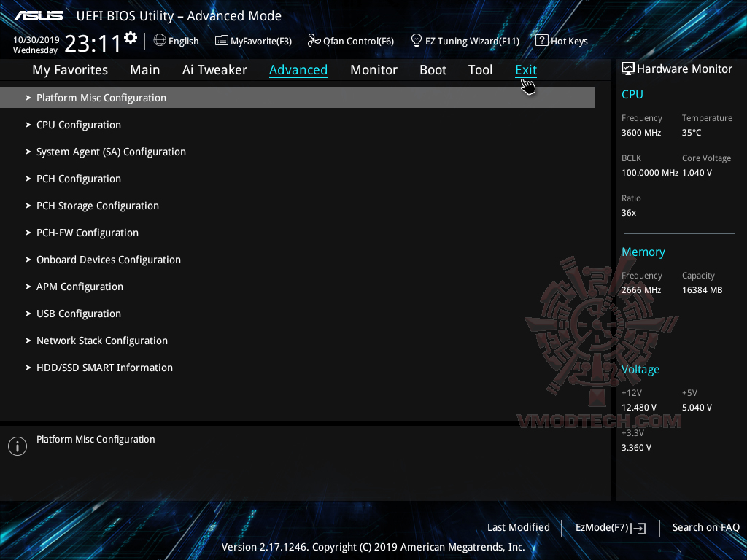Click the +12V value 12.480 V
The width and height of the screenshot is (747, 560).
click(x=639, y=408)
